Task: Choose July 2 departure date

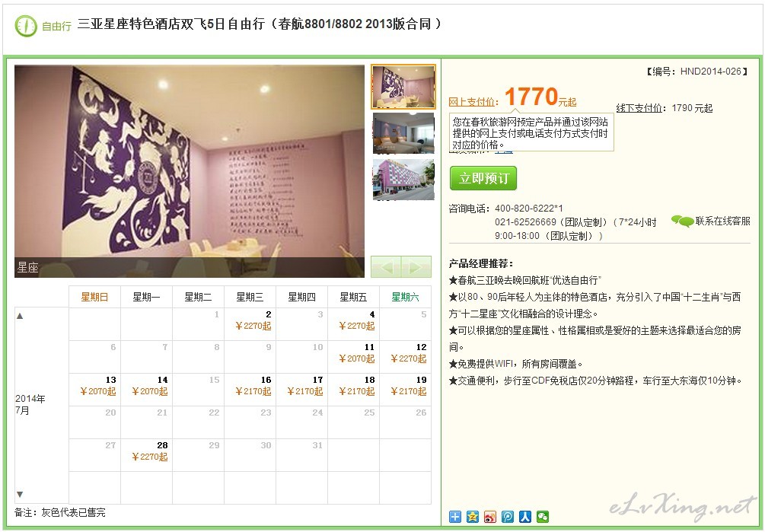Action: click(x=250, y=323)
